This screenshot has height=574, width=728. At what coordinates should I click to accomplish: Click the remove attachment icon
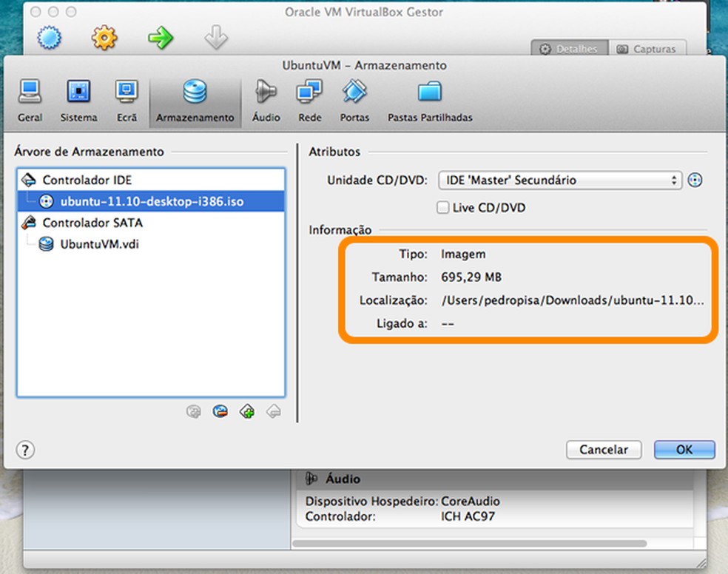tap(220, 411)
